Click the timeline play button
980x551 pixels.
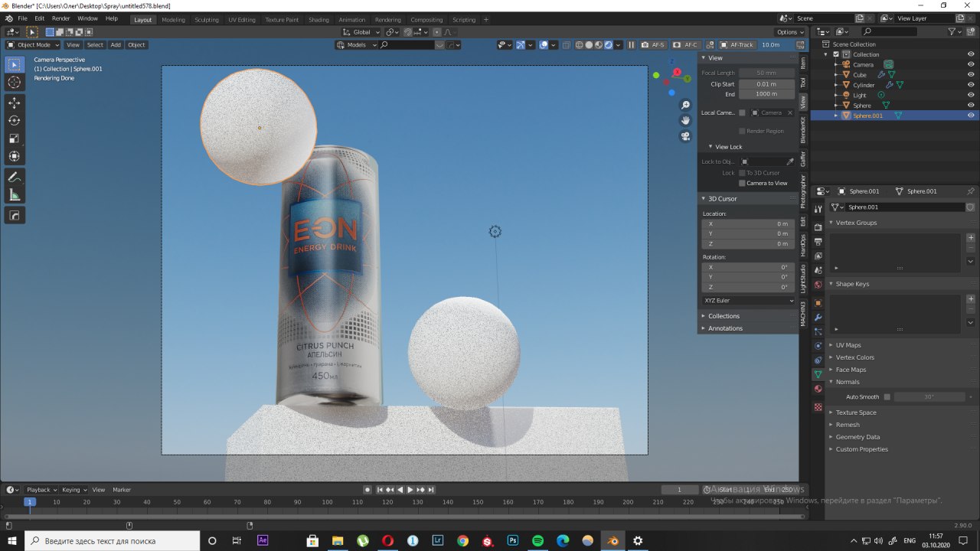point(410,490)
